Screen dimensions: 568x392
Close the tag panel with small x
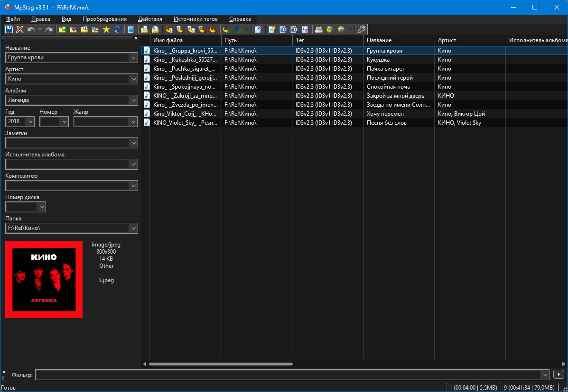(x=136, y=38)
